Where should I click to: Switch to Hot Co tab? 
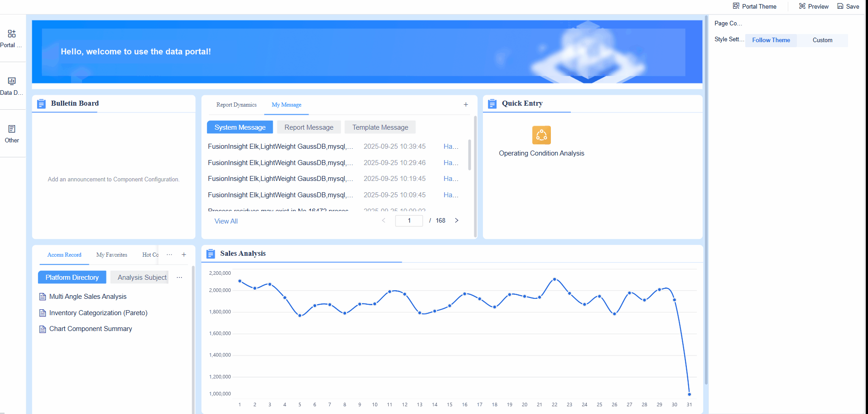click(150, 255)
